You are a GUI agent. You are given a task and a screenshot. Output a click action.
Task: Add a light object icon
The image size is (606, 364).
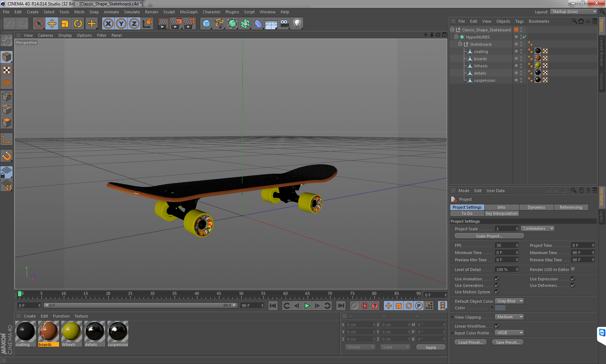click(297, 24)
